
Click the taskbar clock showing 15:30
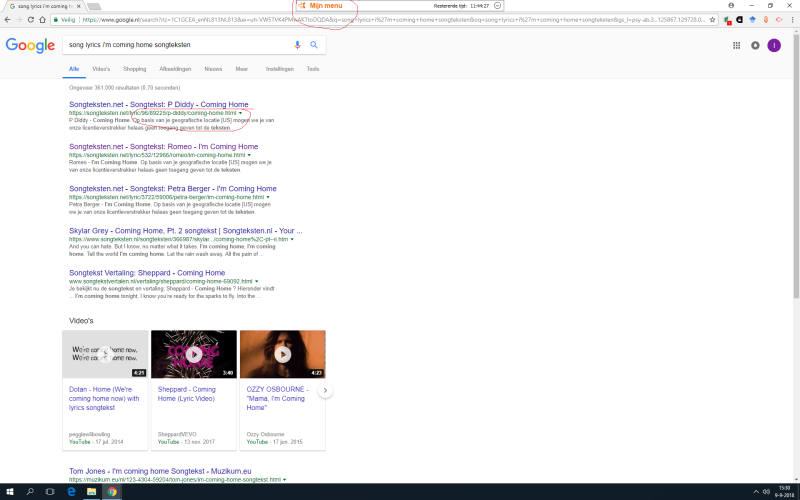pos(785,492)
